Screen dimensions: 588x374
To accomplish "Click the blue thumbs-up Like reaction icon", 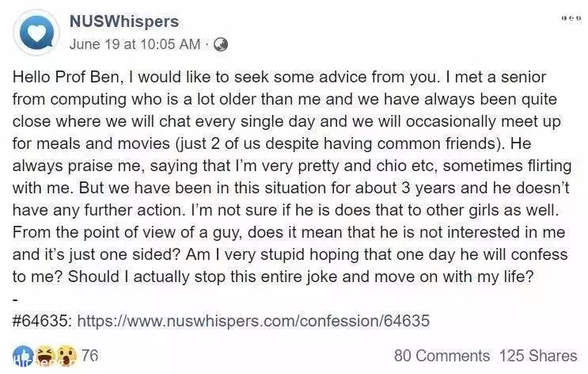I will (x=23, y=356).
